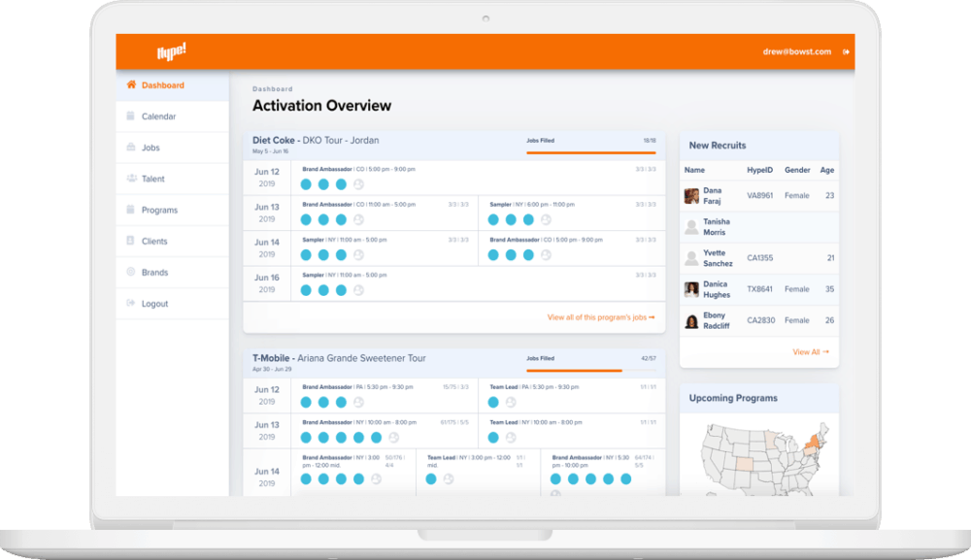Image resolution: width=971 pixels, height=560 pixels.
Task: Open View All link under New Recruits
Action: 811,352
